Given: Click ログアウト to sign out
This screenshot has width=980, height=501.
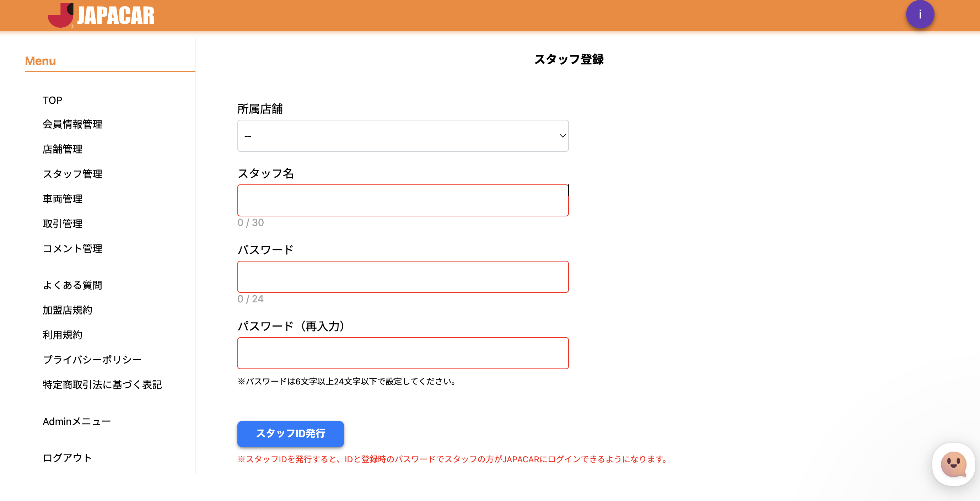Looking at the screenshot, I should click(x=68, y=458).
